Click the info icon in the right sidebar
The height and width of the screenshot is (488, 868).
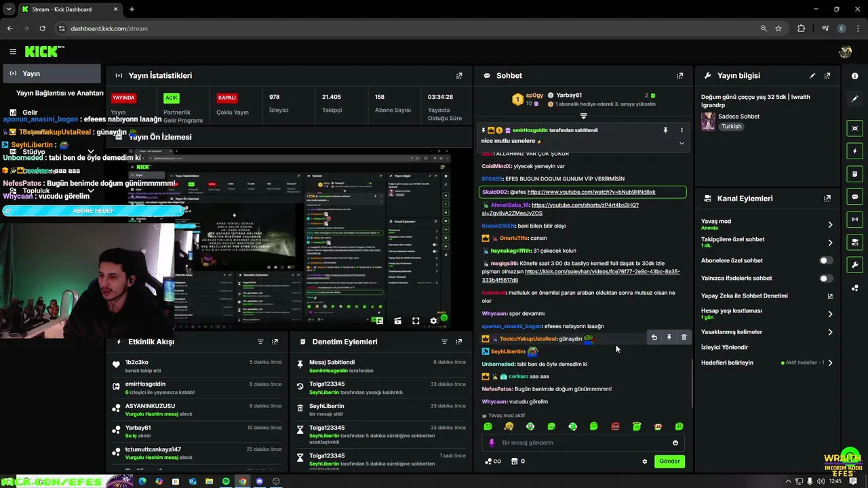854,76
